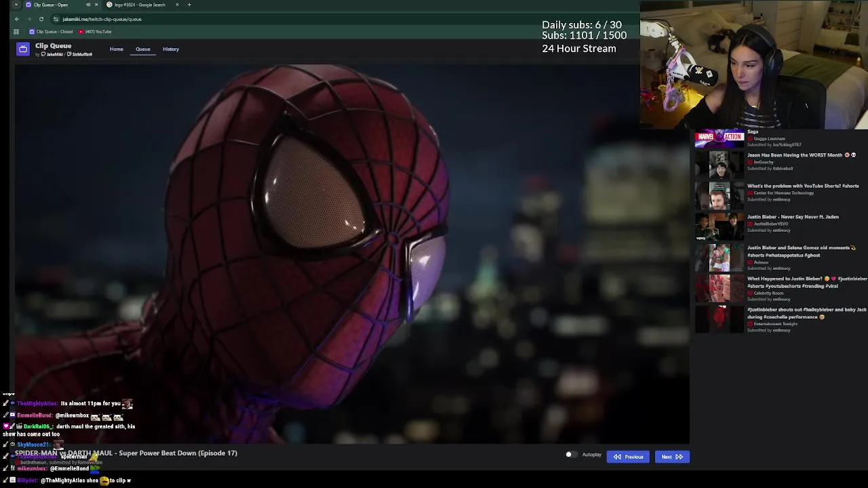The image size is (868, 488).
Task: Click the Previous clip button
Action: 628,457
